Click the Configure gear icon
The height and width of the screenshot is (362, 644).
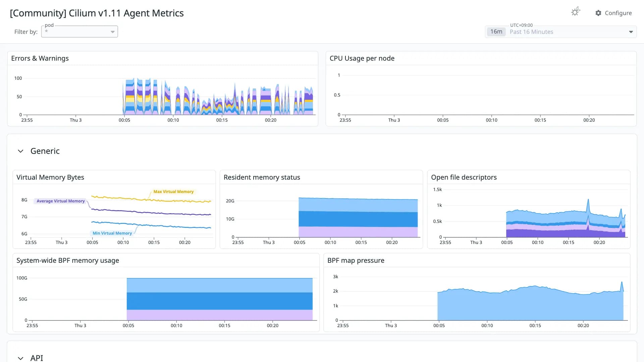click(x=598, y=13)
